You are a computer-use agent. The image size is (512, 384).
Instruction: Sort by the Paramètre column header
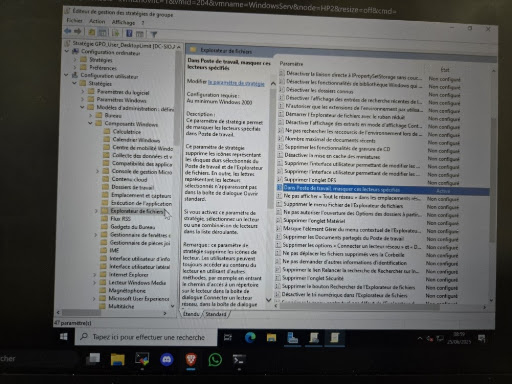[291, 63]
